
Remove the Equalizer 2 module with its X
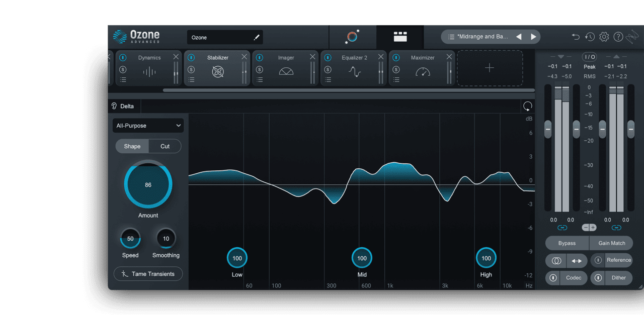(x=381, y=57)
